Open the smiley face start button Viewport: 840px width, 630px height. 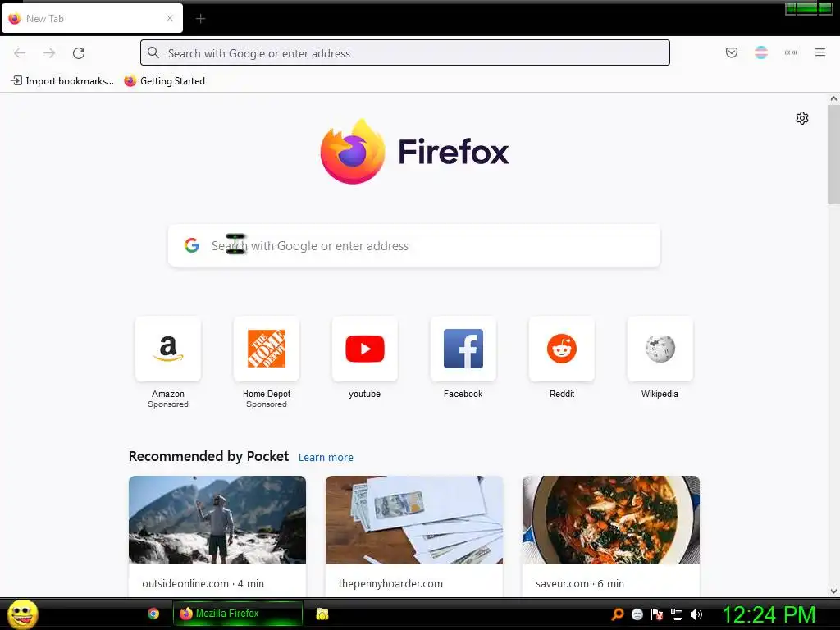(x=22, y=614)
